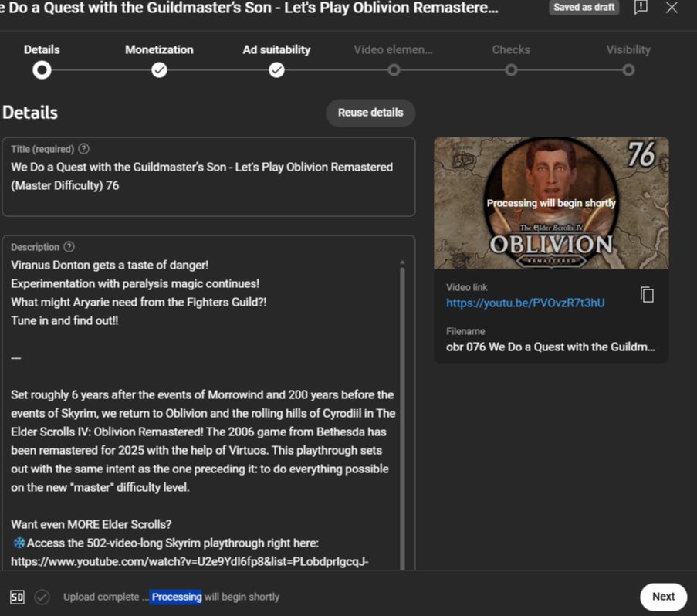Click the Description help question-mark icon

(x=69, y=247)
